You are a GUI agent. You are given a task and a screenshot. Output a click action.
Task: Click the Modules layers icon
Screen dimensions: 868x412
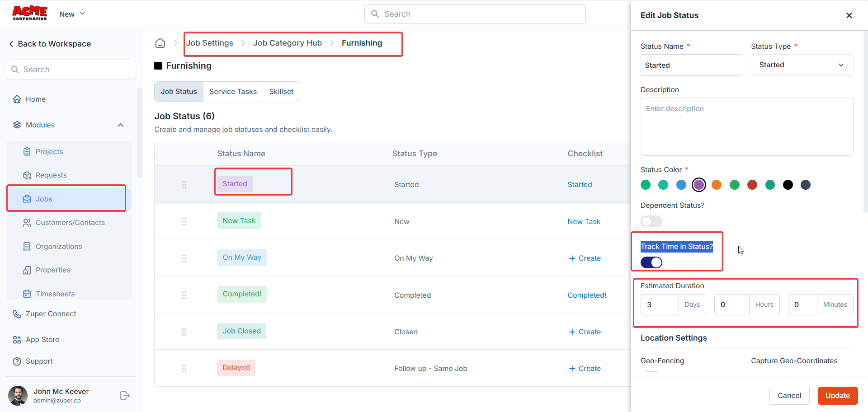click(x=17, y=125)
